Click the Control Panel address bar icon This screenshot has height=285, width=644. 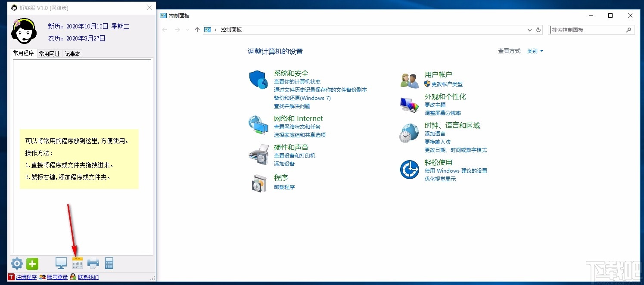pos(208,30)
